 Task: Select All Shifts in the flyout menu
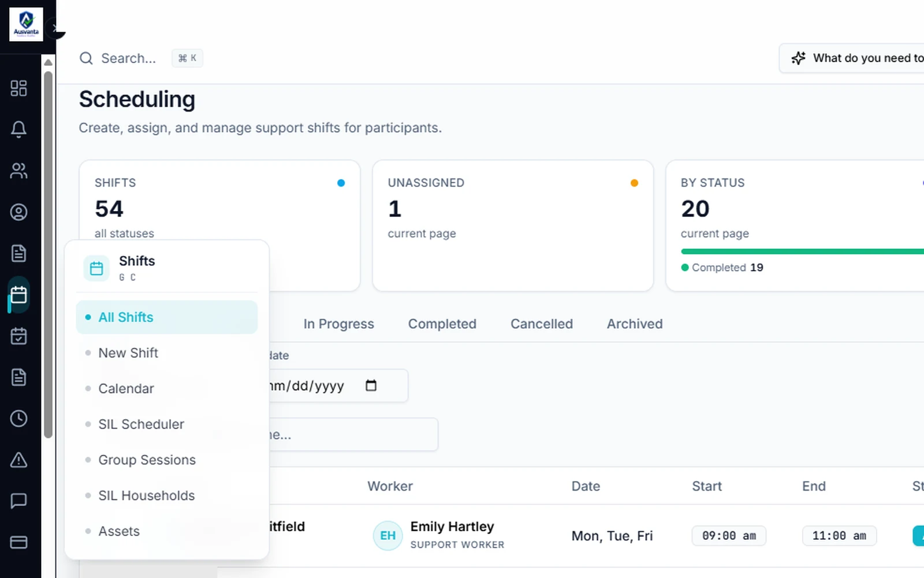(166, 317)
